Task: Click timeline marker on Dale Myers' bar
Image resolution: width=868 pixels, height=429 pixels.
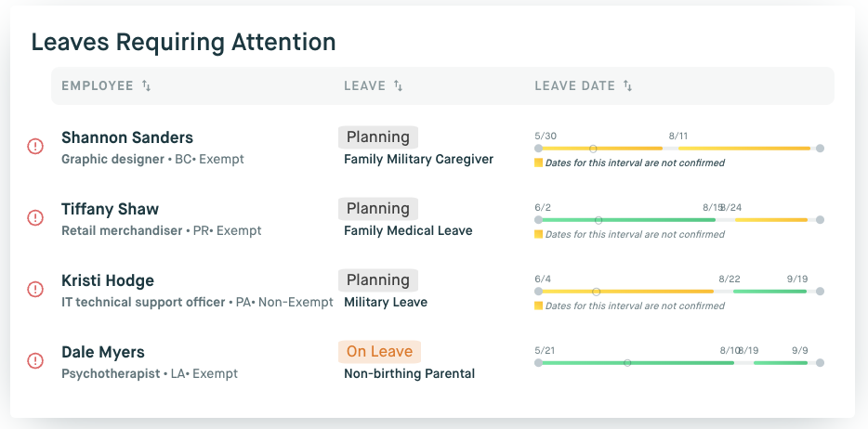Action: point(627,363)
